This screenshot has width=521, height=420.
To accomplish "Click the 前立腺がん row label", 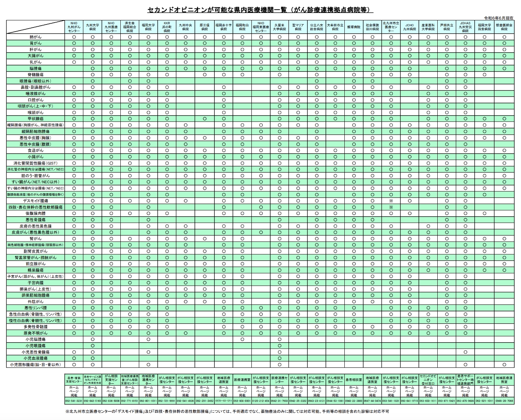I will (36, 264).
